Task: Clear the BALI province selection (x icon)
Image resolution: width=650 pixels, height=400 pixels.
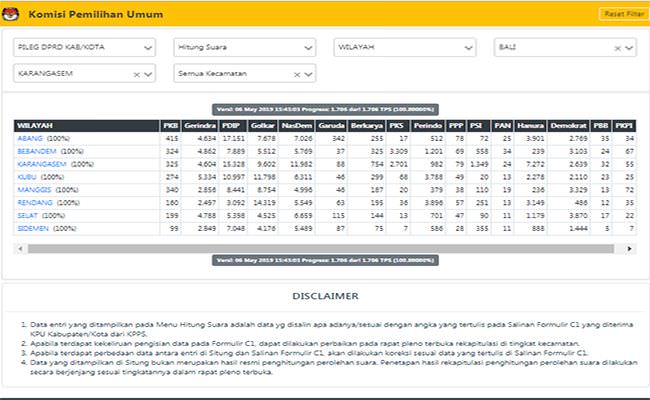Action: [617, 48]
